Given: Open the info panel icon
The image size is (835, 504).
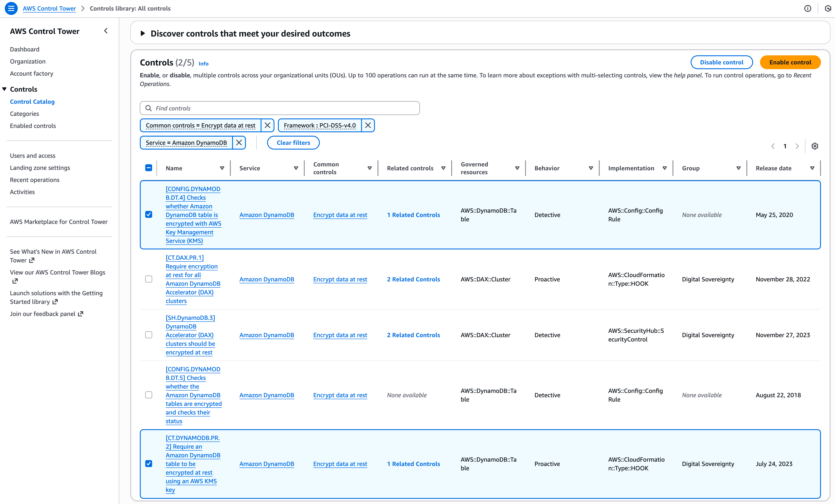Looking at the screenshot, I should tap(808, 8).
